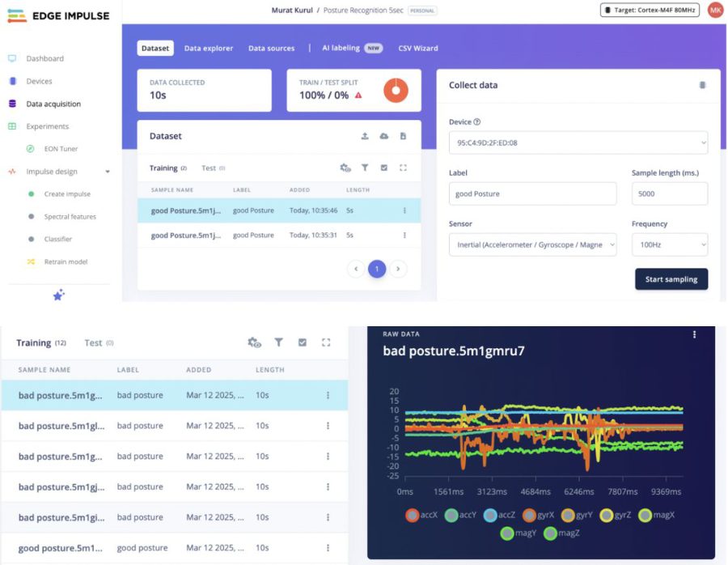Open Create impulse in sidebar
Image resolution: width=728 pixels, height=565 pixels.
pyautogui.click(x=67, y=193)
